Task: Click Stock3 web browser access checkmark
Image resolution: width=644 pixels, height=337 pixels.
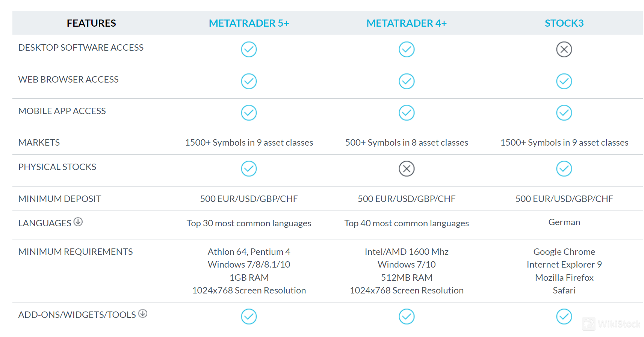Action: point(564,81)
